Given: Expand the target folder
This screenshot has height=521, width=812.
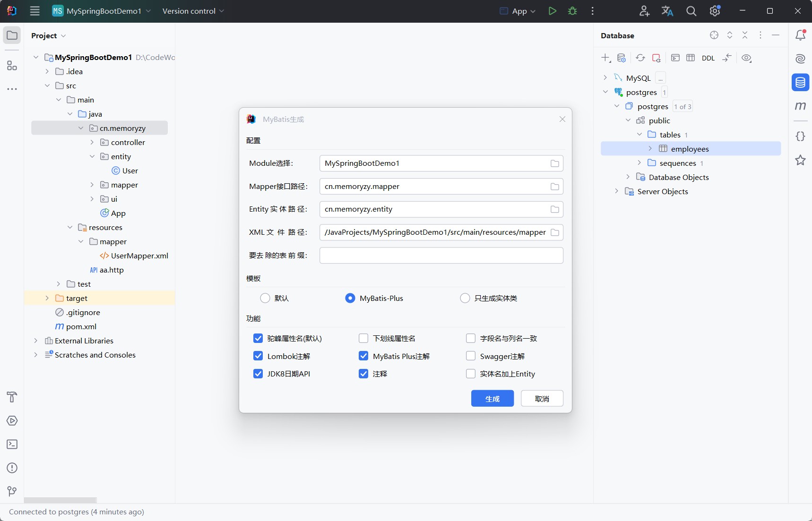Looking at the screenshot, I should [x=47, y=298].
